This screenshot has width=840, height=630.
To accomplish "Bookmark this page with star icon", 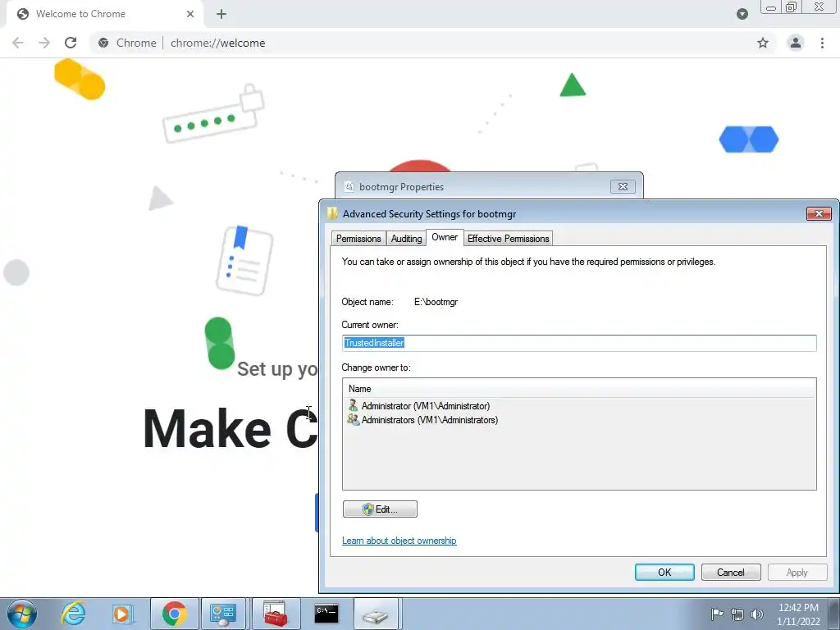I will pos(763,43).
